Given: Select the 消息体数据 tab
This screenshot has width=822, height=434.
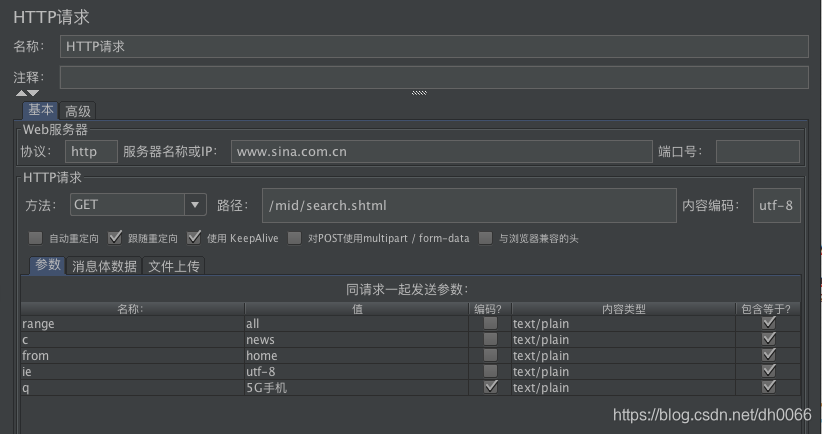Looking at the screenshot, I should (x=104, y=266).
